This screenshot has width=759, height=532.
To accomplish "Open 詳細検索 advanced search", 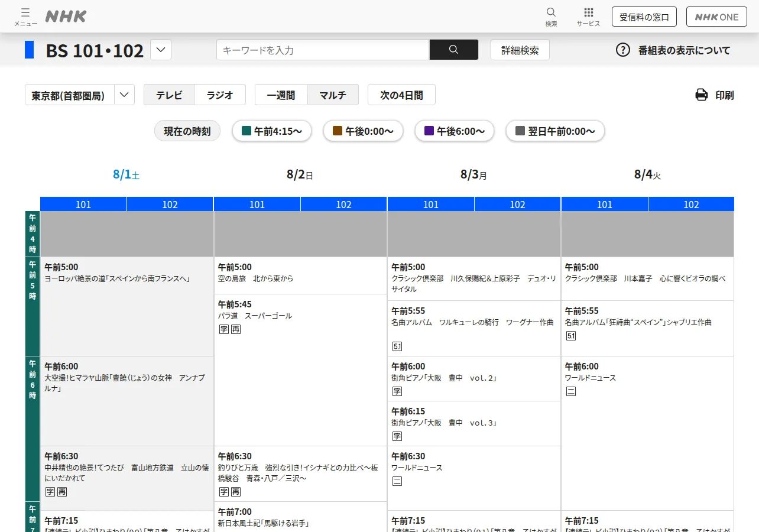I will click(520, 50).
